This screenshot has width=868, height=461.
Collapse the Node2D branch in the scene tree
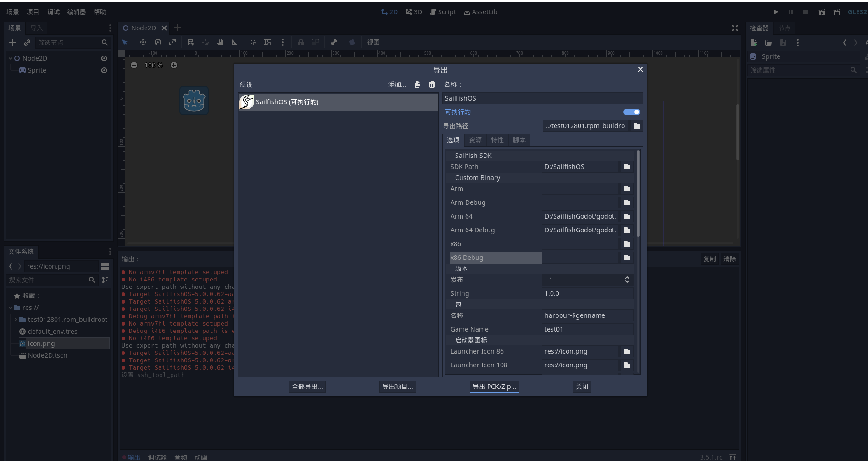9,58
